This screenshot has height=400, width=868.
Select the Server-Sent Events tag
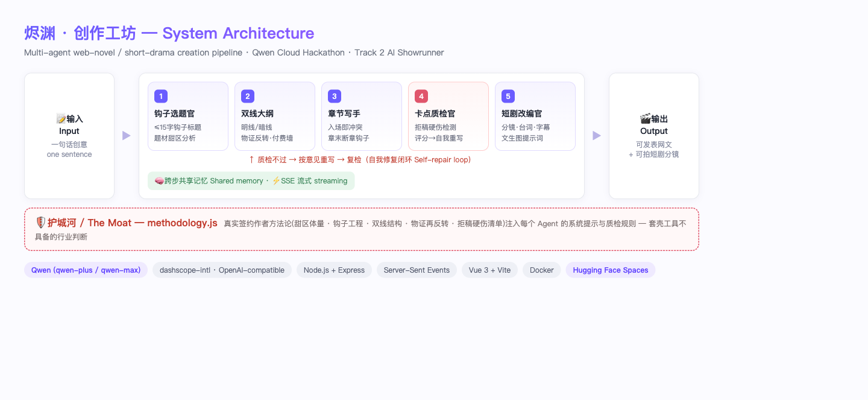[417, 270]
